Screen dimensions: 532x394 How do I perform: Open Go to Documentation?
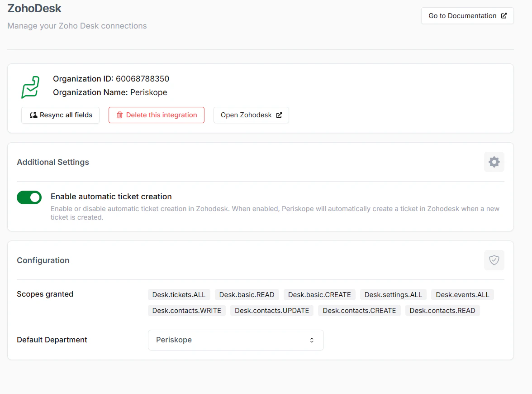[x=467, y=15]
